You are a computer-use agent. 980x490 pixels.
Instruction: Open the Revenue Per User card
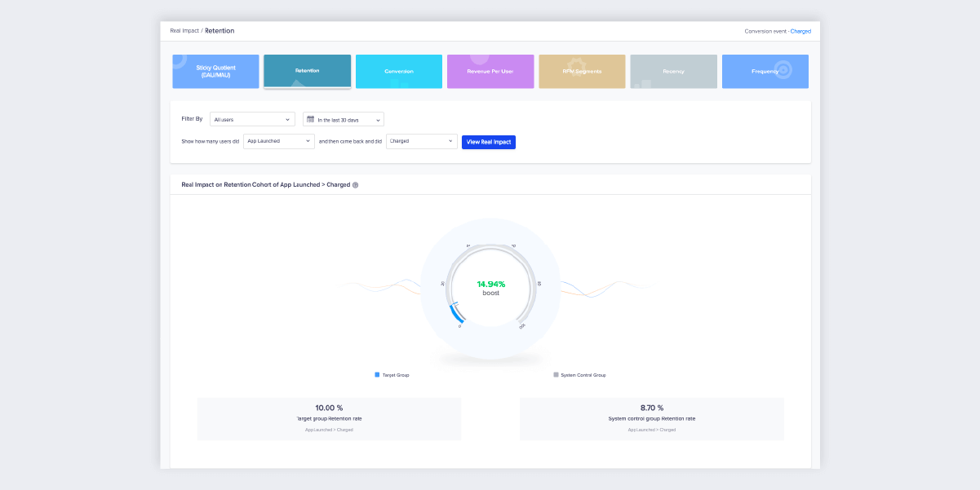[490, 71]
